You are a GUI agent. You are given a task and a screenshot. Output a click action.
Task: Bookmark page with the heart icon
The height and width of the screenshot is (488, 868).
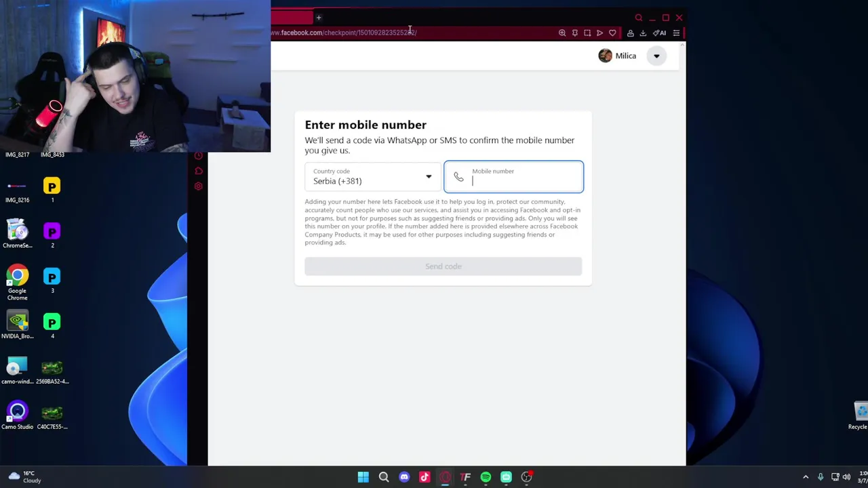[612, 33]
